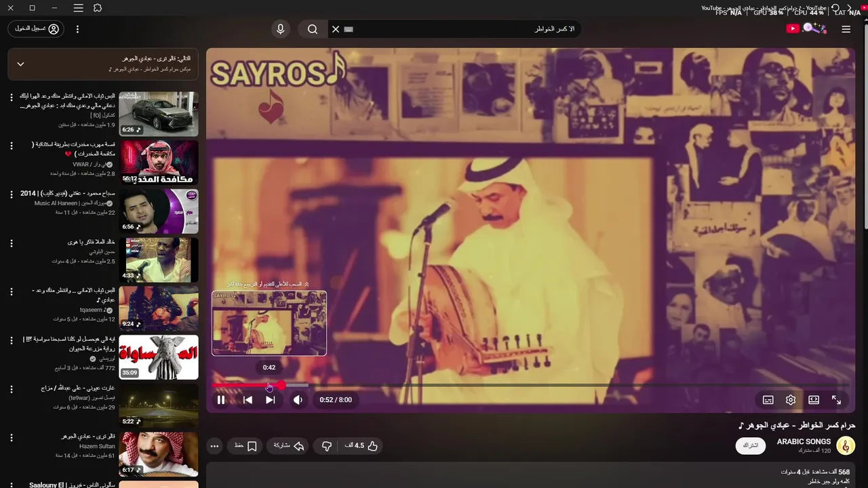Open video title غارت عيوني - علي عبدالله
Image resolution: width=868 pixels, height=488 pixels.
(x=78, y=388)
